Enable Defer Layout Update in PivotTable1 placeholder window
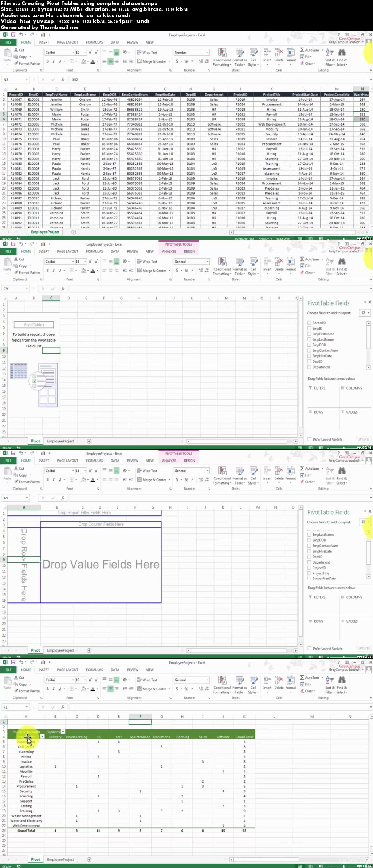Screen dimensions: 373x868 (x=309, y=439)
